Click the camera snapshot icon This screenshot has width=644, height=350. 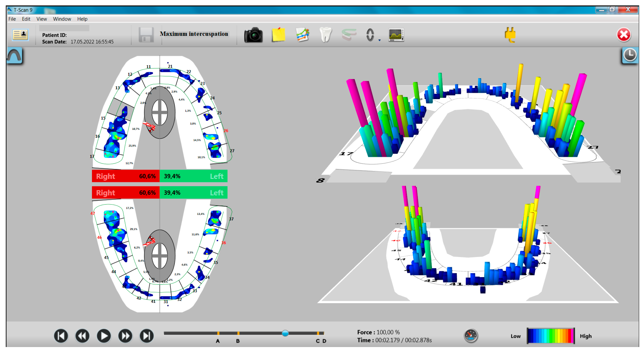pyautogui.click(x=253, y=35)
